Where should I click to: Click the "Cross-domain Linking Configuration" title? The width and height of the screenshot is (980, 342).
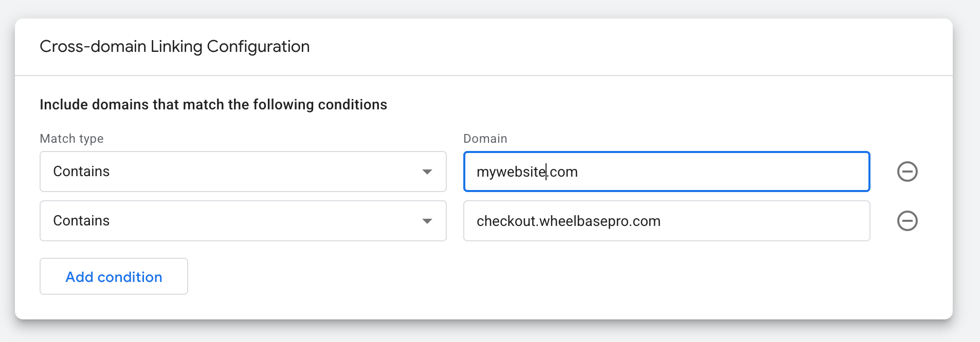[174, 47]
